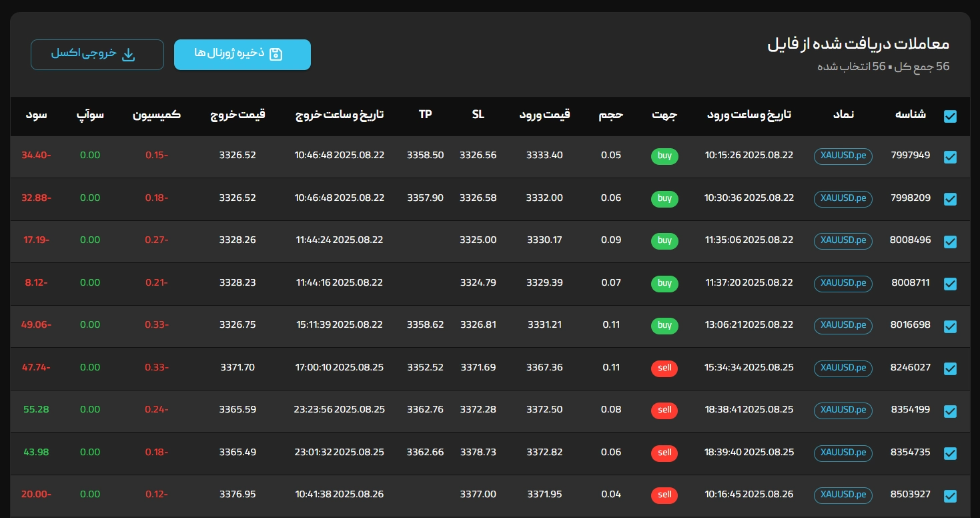The height and width of the screenshot is (518, 980).
Task: Click the قیمت خروج column header
Action: [237, 115]
